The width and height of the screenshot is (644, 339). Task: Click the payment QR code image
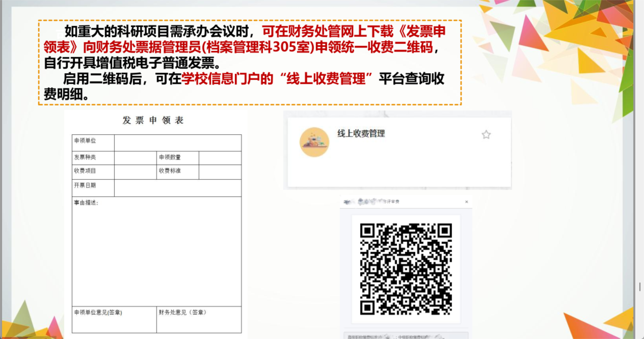[406, 269]
